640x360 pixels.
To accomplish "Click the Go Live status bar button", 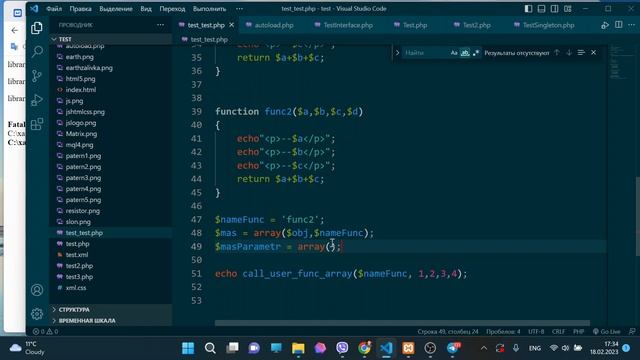I will click(607, 331).
